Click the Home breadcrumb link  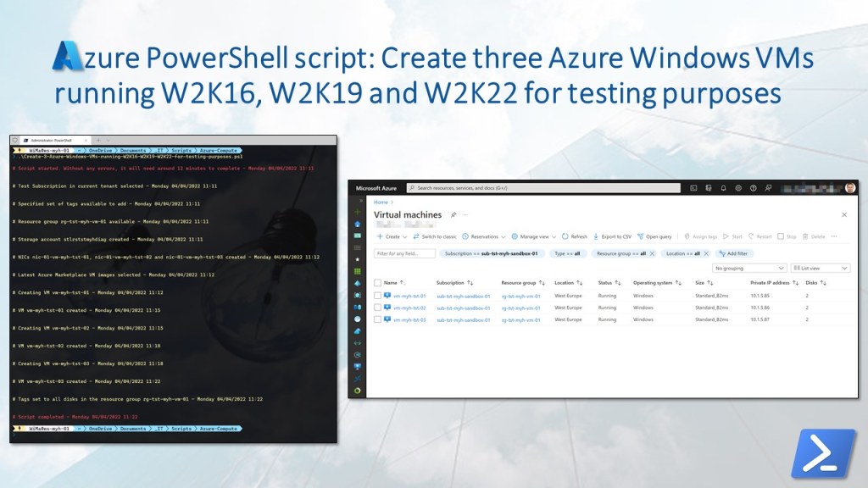click(381, 202)
